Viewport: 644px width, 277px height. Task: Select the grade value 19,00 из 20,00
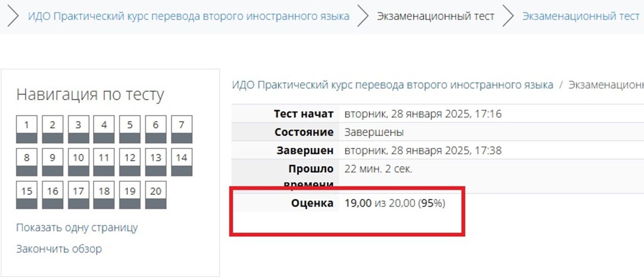[x=380, y=203]
